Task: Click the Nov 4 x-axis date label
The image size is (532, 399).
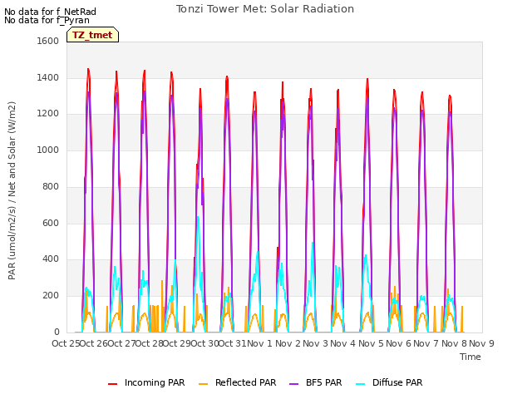Action: coord(343,343)
